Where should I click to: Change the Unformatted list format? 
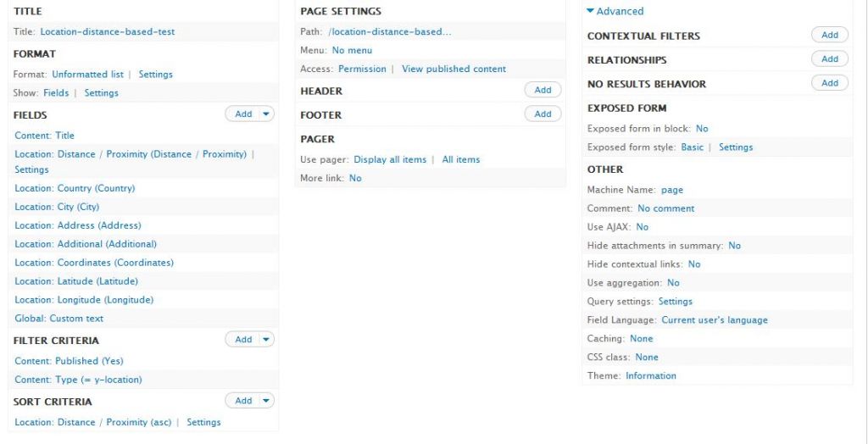coord(87,74)
